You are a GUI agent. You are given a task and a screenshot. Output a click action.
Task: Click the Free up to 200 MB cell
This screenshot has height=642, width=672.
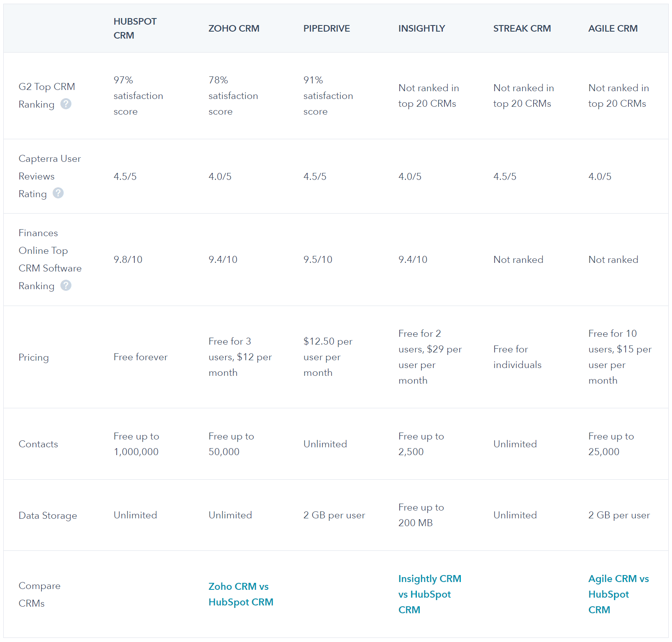[421, 515]
